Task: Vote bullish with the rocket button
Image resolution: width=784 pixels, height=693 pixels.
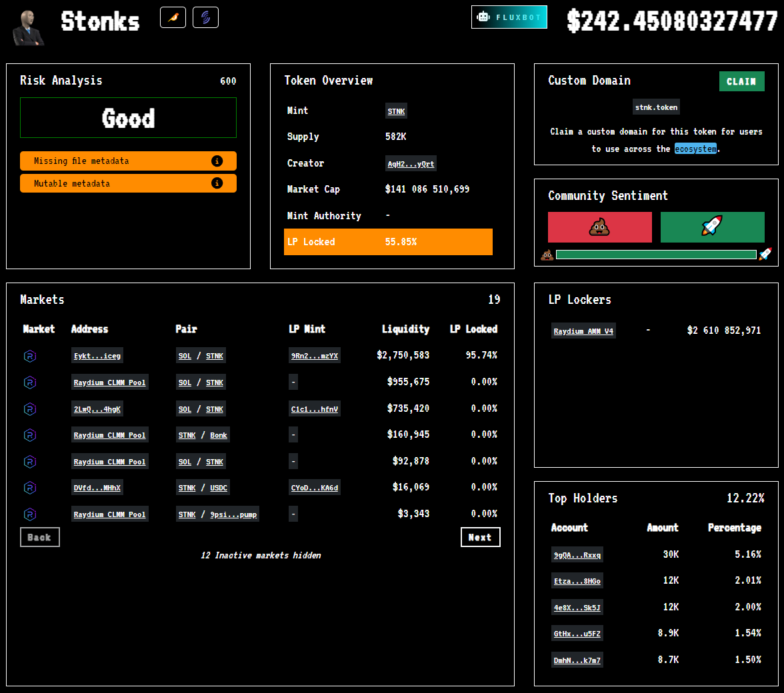Action: coord(712,227)
